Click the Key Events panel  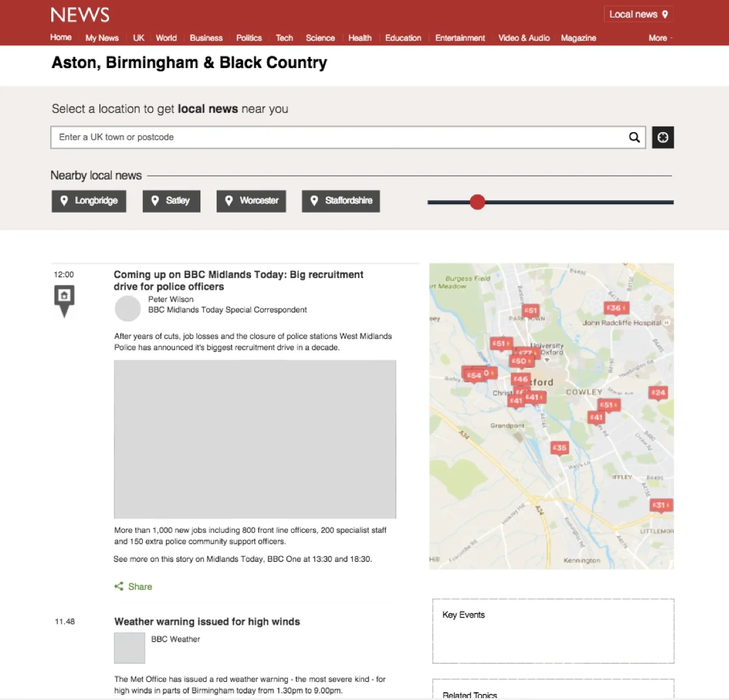coord(553,631)
